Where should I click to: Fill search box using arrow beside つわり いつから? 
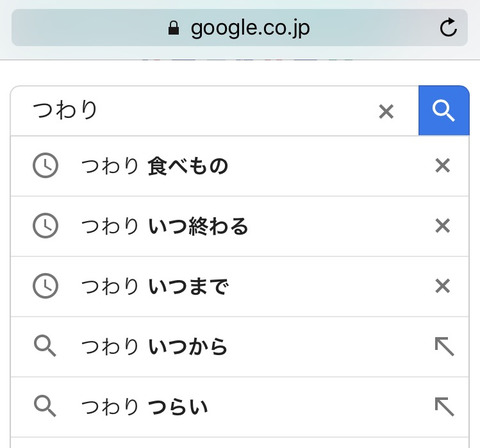(x=444, y=347)
